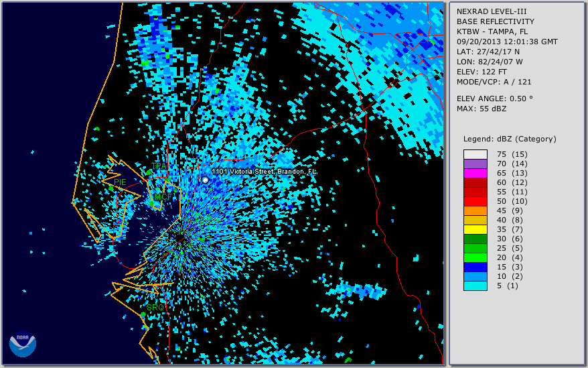Click the 'LAT: 27/42/17 N' text

(x=488, y=52)
